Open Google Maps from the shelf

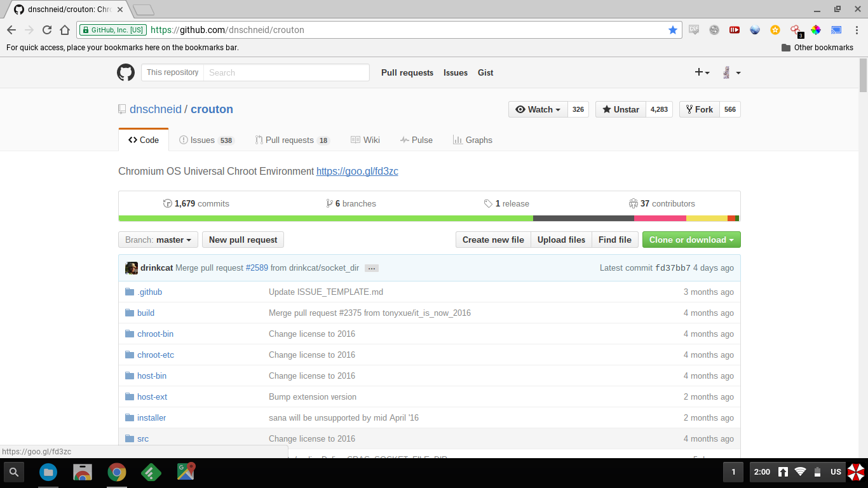click(186, 472)
